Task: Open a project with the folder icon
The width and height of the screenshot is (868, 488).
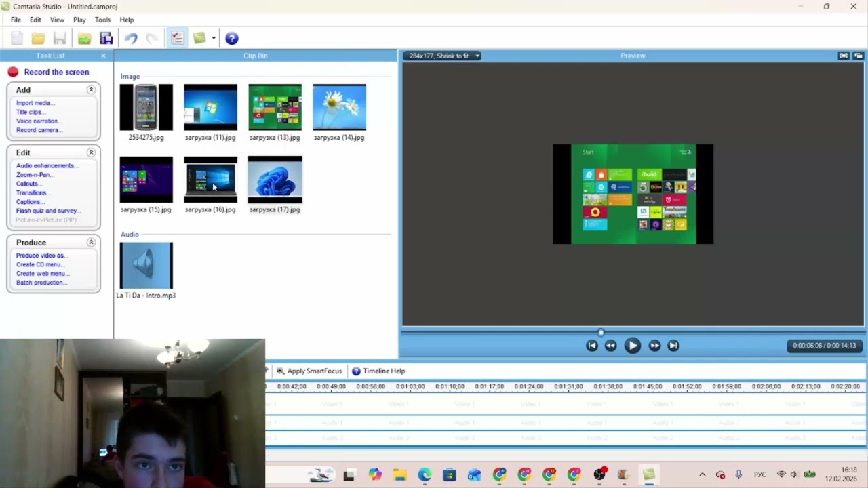Action: tap(39, 39)
